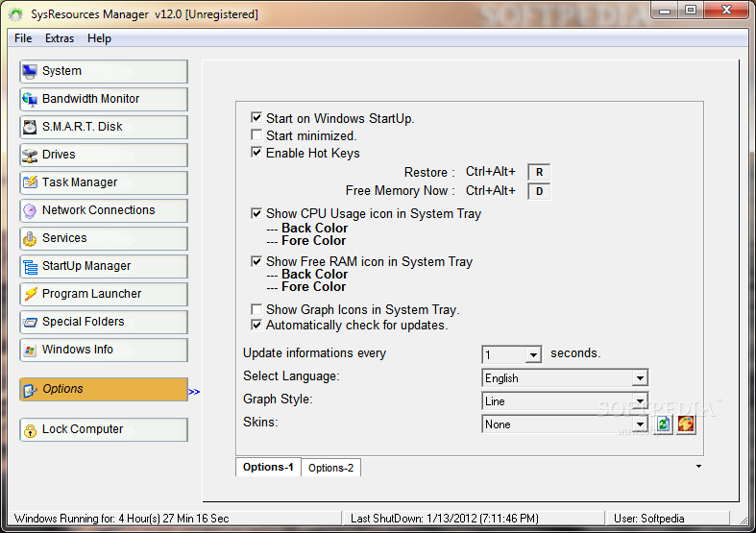Click Windows Running for status text
Screen dimensions: 756x533
[x=121, y=519]
